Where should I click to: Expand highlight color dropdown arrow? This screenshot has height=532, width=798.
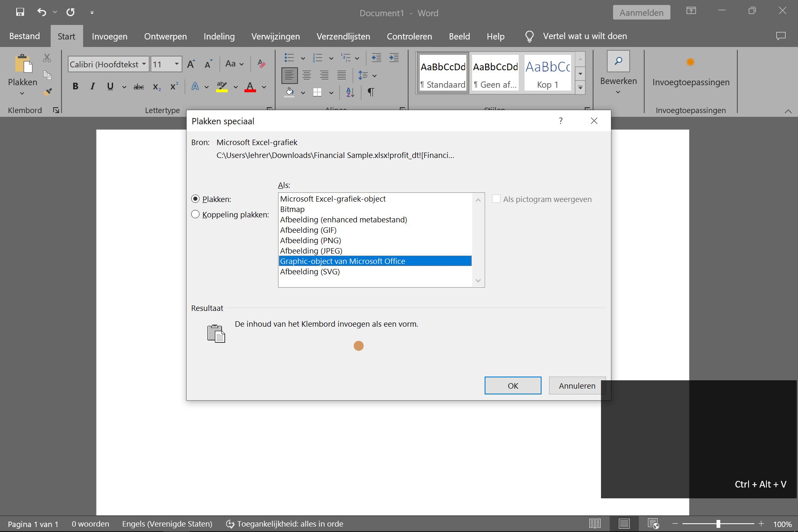point(235,87)
